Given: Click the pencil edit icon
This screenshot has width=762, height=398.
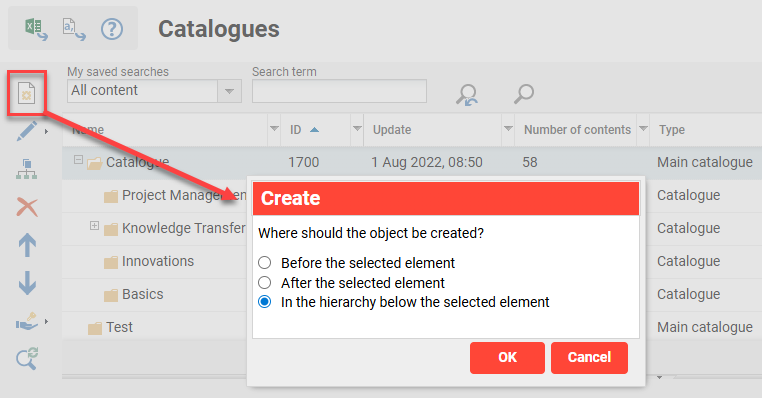Looking at the screenshot, I should click(x=27, y=131).
